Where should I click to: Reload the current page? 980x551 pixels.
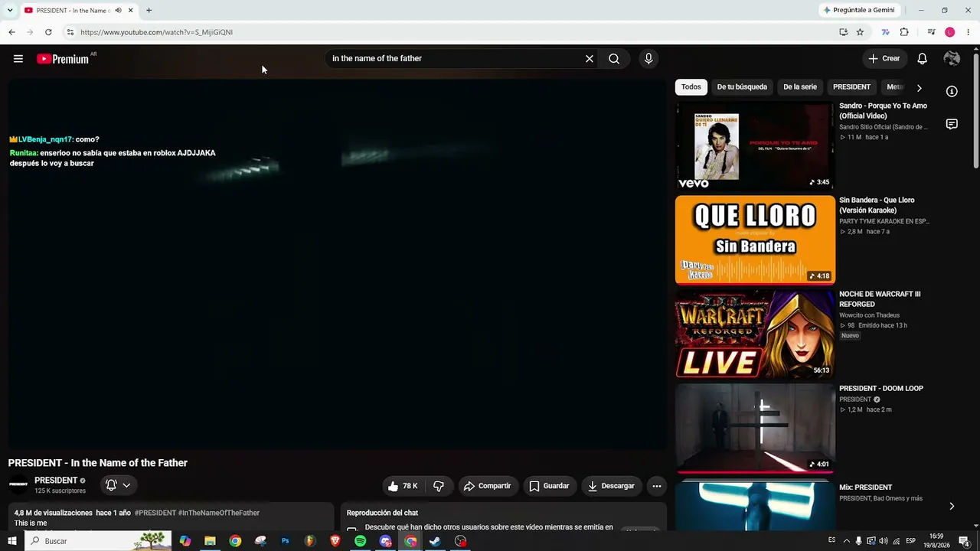click(48, 32)
